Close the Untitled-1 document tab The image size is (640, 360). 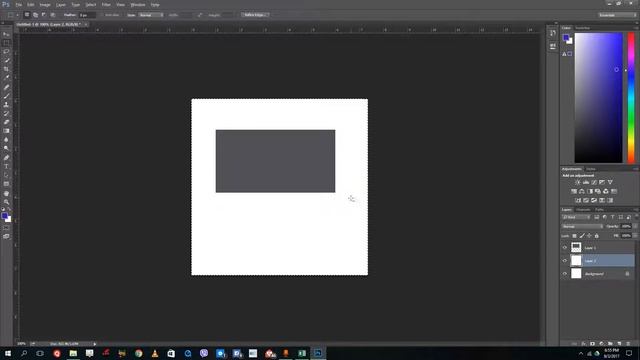86,24
